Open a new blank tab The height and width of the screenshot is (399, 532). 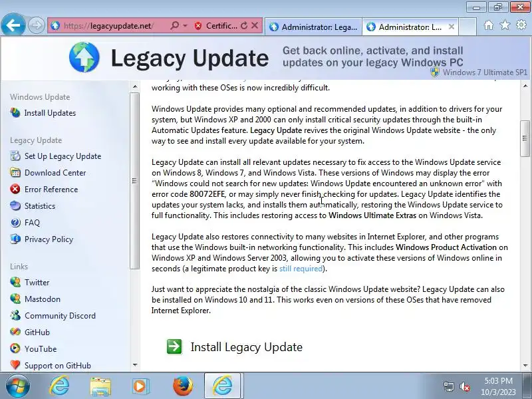coord(467,27)
